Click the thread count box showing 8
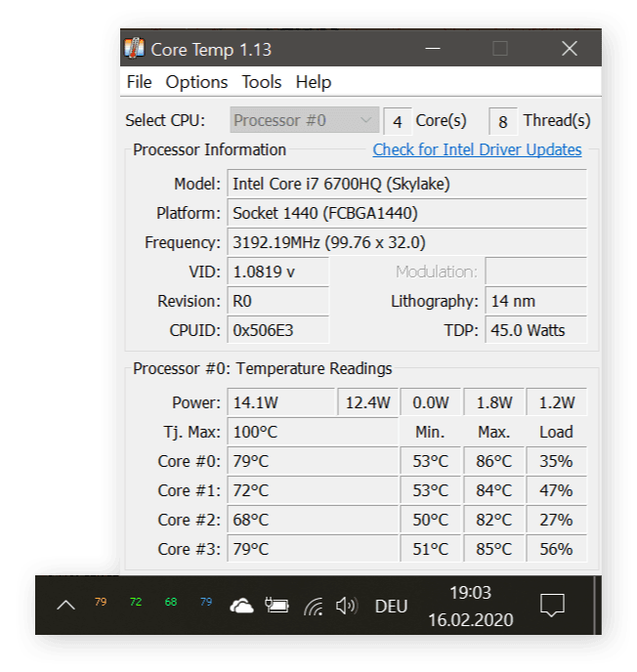Image resolution: width=637 pixels, height=672 pixels. (503, 121)
